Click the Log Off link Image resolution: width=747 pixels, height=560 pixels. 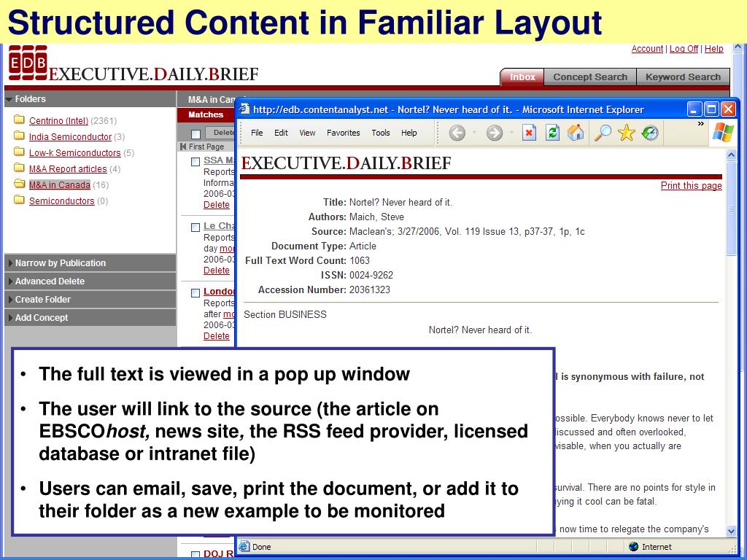(x=684, y=49)
